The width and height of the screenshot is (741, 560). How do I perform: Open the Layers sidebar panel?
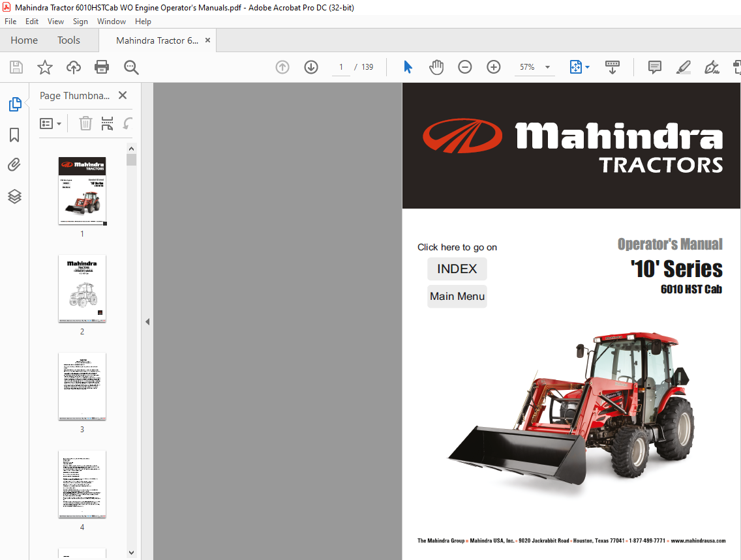[x=14, y=196]
